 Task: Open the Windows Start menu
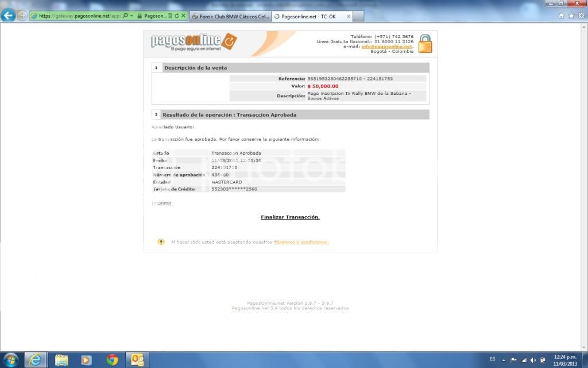[x=11, y=360]
